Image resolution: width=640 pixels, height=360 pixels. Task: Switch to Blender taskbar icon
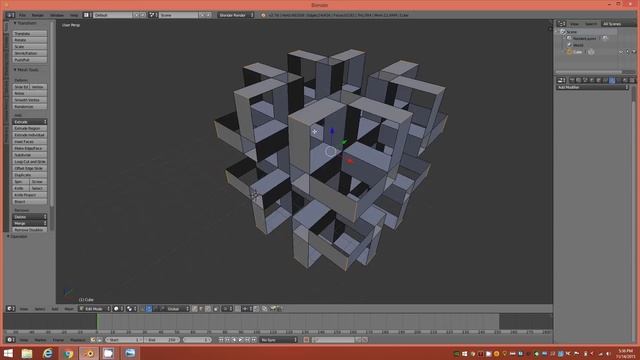89,353
